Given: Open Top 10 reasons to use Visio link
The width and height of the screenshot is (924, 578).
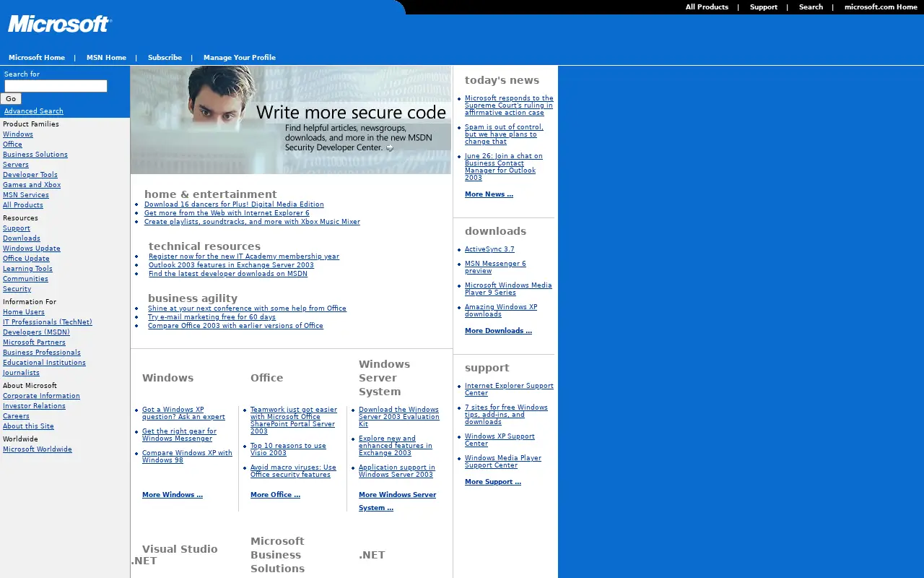Looking at the screenshot, I should 288,449.
